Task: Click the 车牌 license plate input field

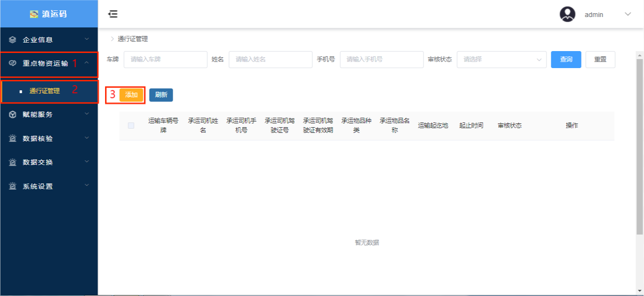Action: tap(166, 60)
